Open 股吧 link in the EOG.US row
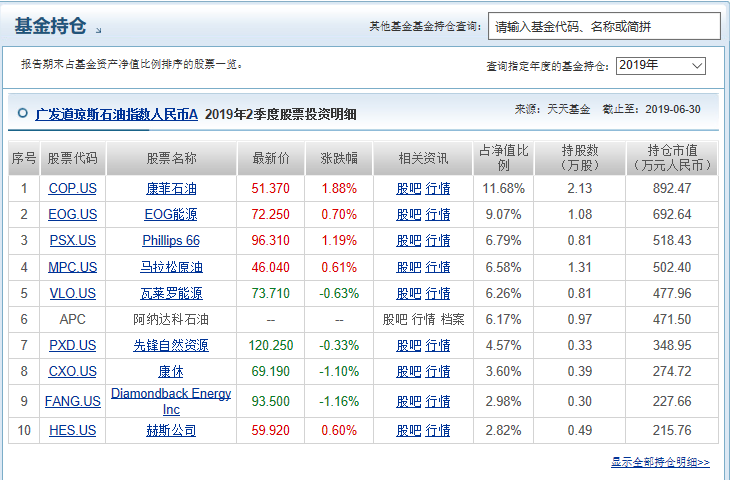 [x=408, y=215]
